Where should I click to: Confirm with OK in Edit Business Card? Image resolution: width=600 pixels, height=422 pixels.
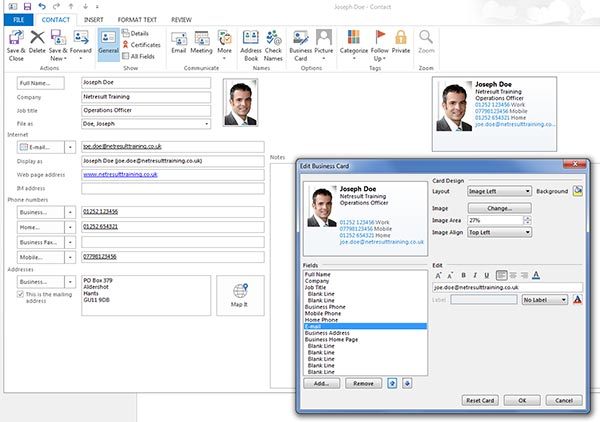coord(522,400)
